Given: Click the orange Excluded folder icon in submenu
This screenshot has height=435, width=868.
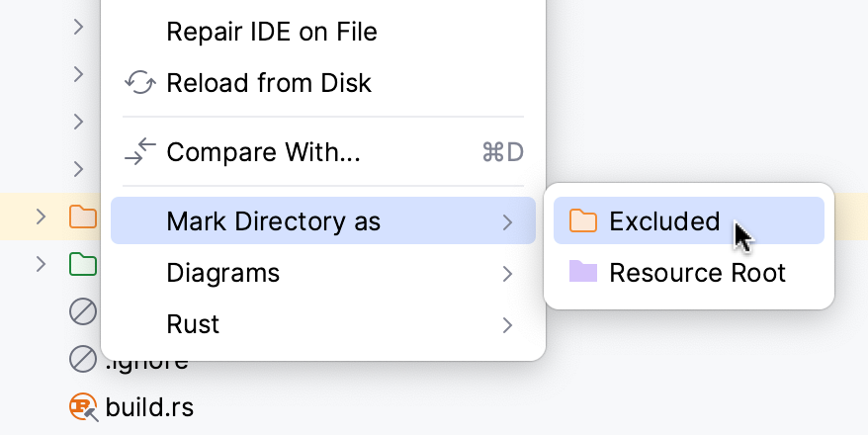Looking at the screenshot, I should [583, 220].
